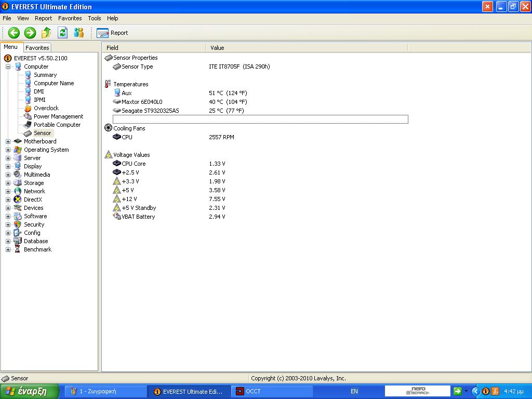Click the green Forward arrow toolbar icon
532x399 pixels.
pos(30,33)
